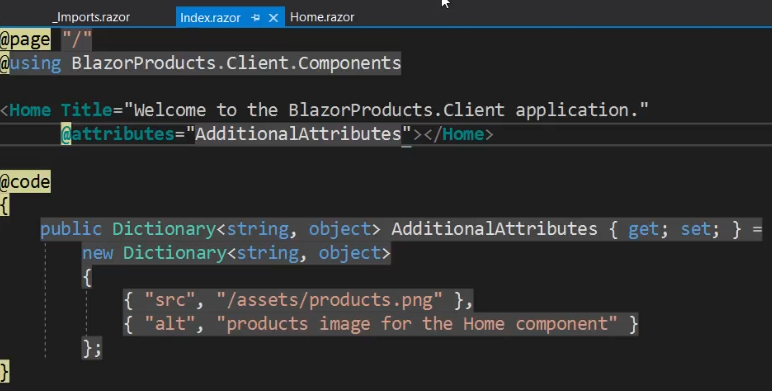Viewport: 772px width, 391px height.
Task: Click the new keyword
Action: click(97, 253)
